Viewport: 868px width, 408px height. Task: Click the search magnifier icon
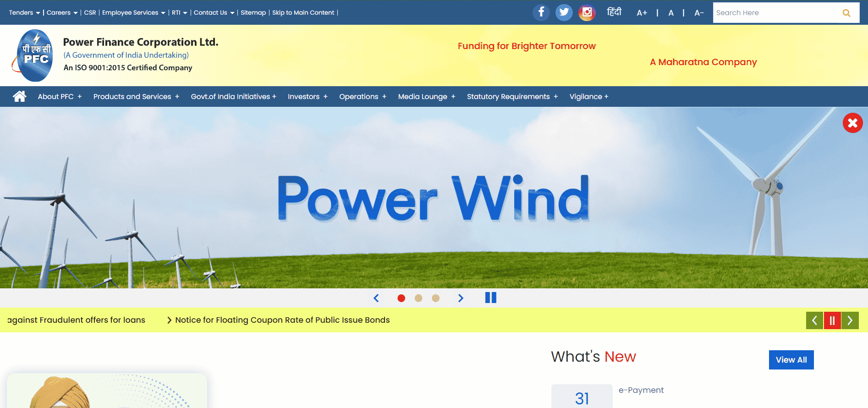(846, 13)
